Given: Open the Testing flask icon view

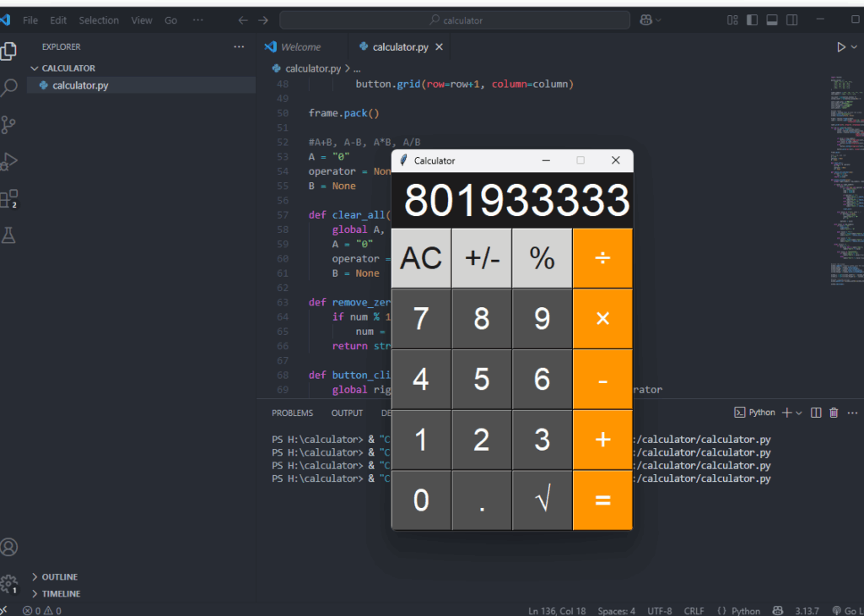Looking at the screenshot, I should [9, 235].
